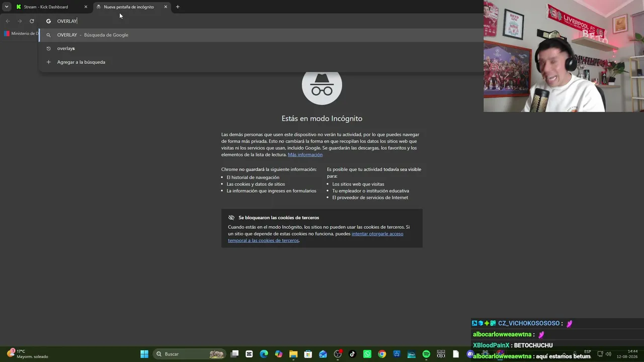Click the Estás en modo Incógnito heading
The image size is (644, 362).
pyautogui.click(x=322, y=119)
